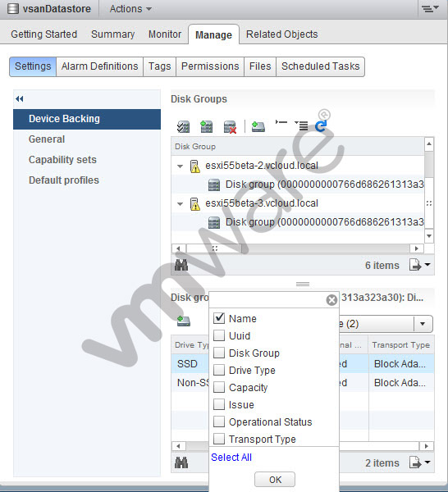Open the Alarm Definitions sub-tab
The width and height of the screenshot is (448, 492).
pyautogui.click(x=99, y=66)
